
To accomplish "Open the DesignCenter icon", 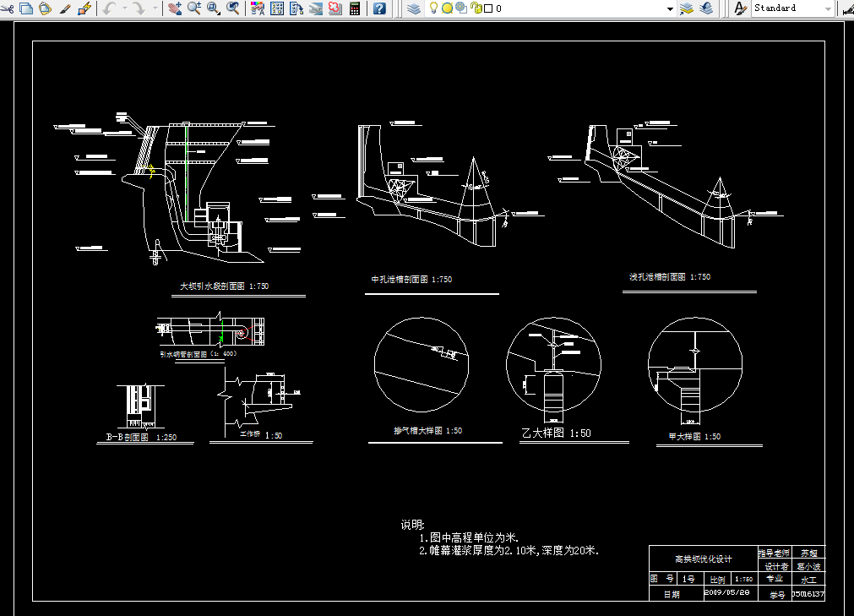I will [277, 8].
